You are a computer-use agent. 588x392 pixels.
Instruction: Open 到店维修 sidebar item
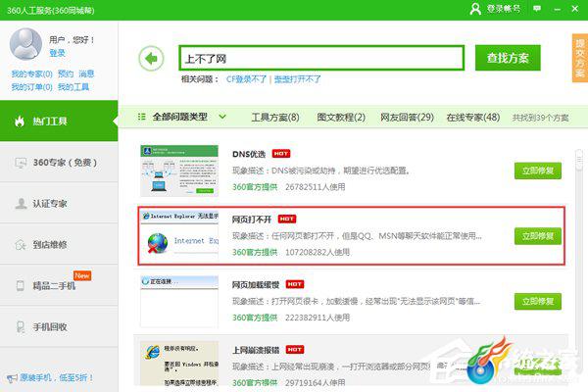59,245
